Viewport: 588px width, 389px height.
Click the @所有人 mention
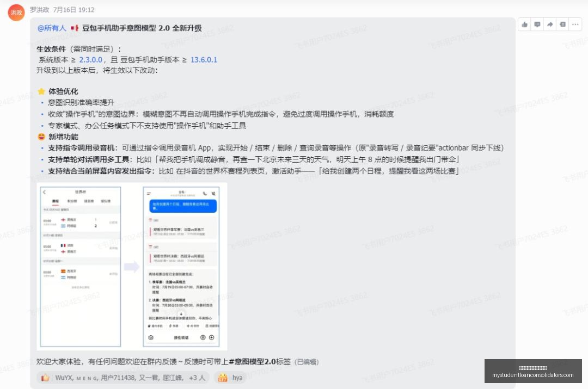[x=52, y=28]
